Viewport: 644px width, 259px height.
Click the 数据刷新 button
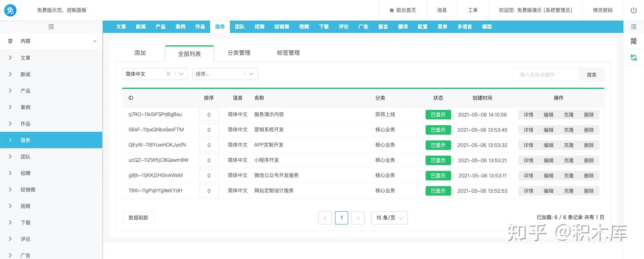tap(138, 218)
